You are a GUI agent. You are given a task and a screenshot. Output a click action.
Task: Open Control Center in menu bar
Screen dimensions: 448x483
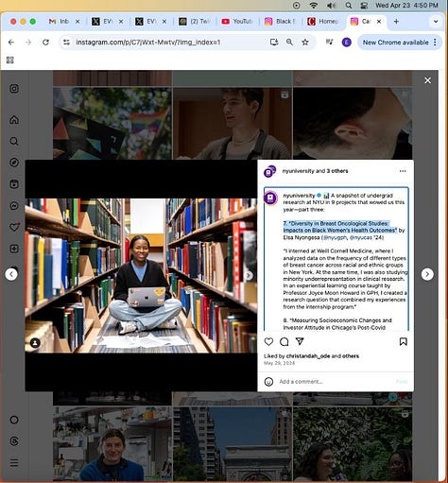364,6
